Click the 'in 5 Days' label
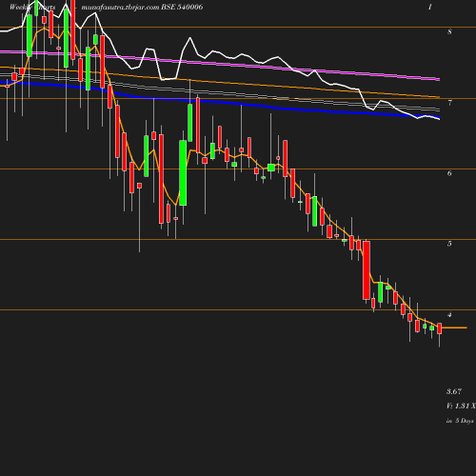Image resolution: width=476 pixels, height=476 pixels. 460,421
